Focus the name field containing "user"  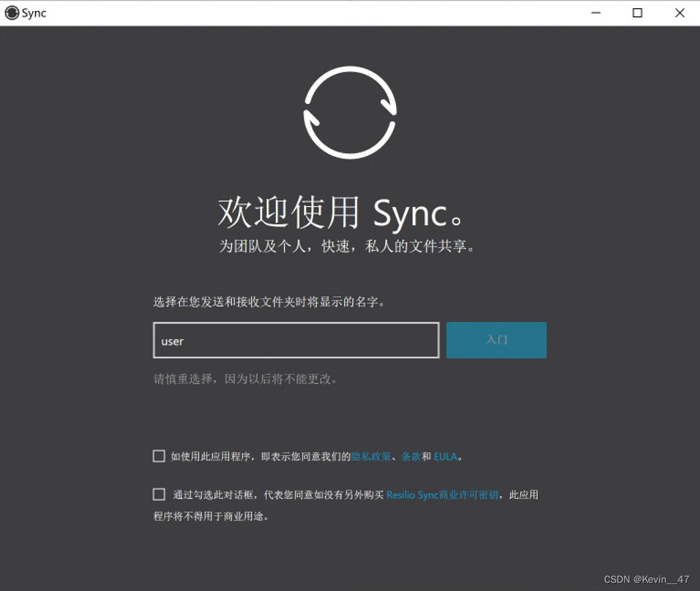click(x=296, y=341)
